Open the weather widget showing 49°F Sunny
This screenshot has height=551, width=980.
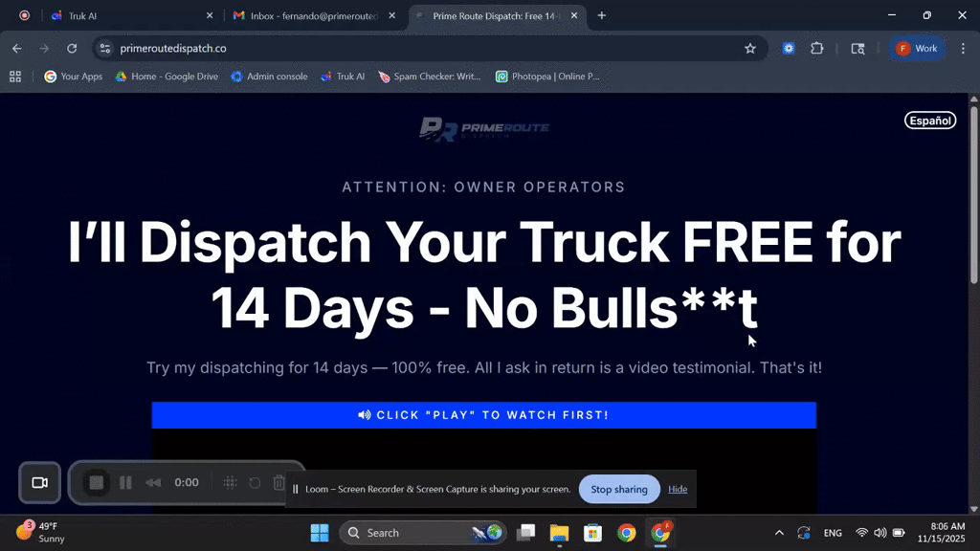click(x=40, y=532)
